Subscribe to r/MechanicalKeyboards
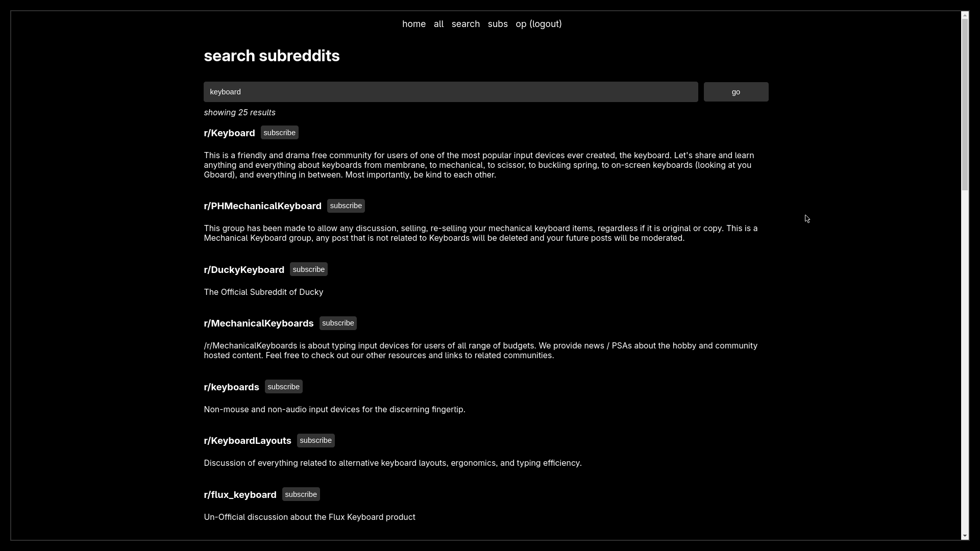The image size is (980, 551). 338,322
